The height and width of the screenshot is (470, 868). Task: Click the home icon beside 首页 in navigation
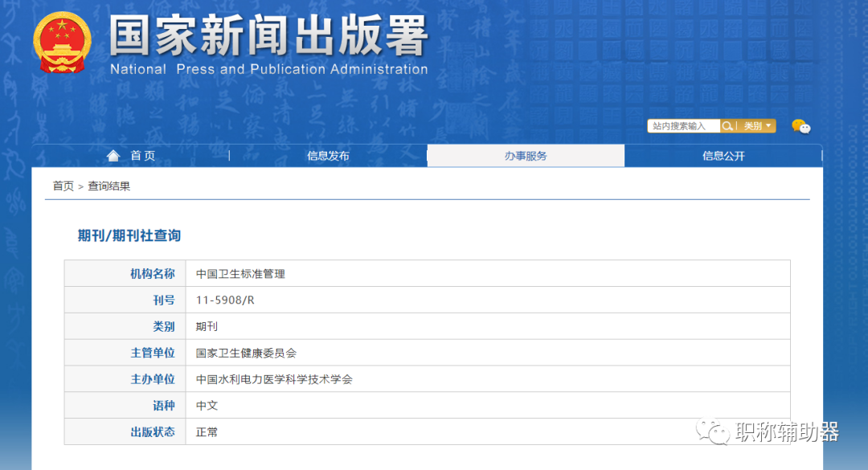click(113, 155)
